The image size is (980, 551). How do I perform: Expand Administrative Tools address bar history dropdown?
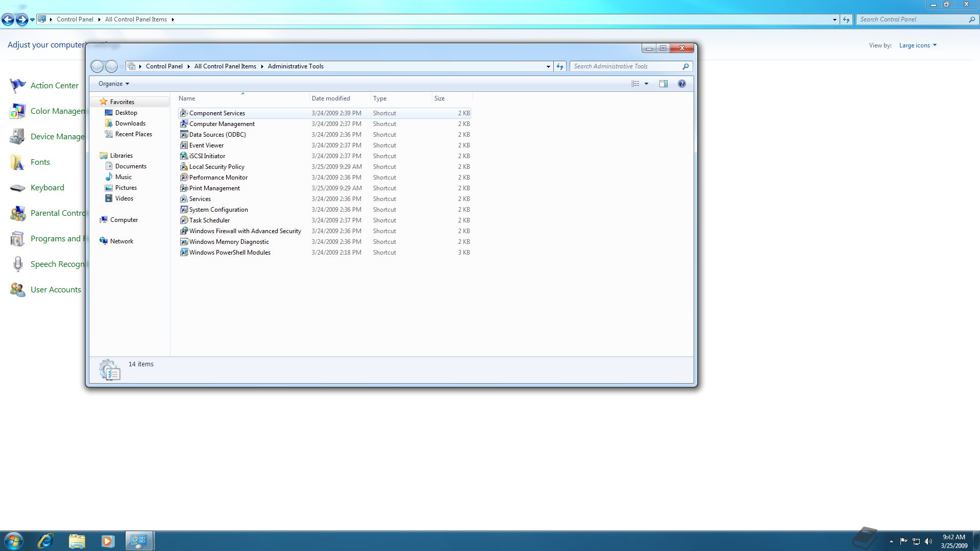pyautogui.click(x=548, y=66)
